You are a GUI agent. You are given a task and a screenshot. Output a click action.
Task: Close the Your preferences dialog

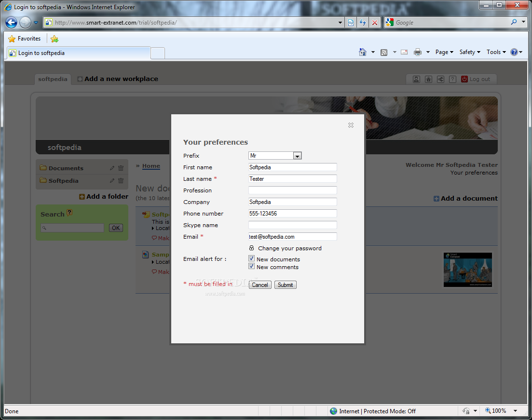point(351,125)
